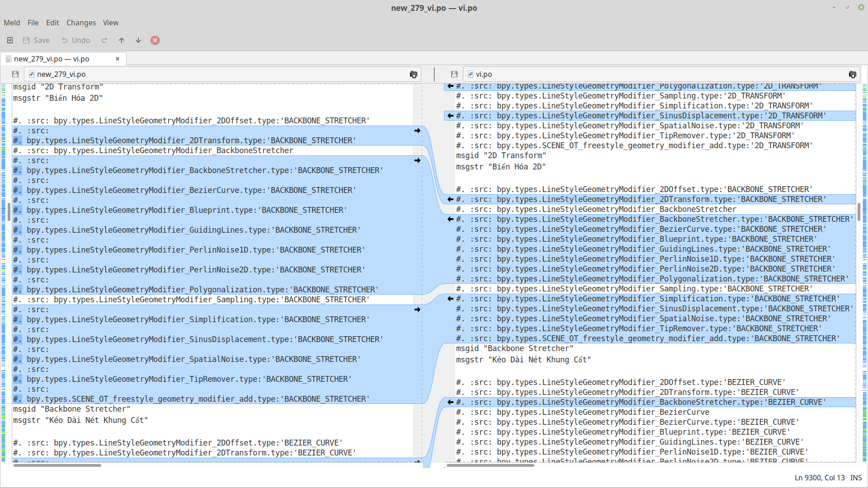Screen dimensions: 868x488
Task: Push 2DTransform BACKBONE_STRETCHER chunk to right
Action: pos(418,131)
